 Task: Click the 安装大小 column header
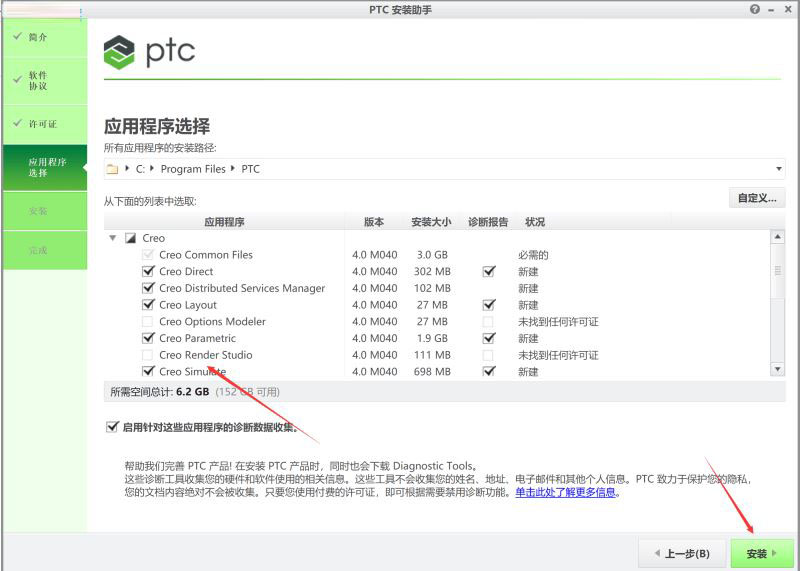tap(431, 222)
